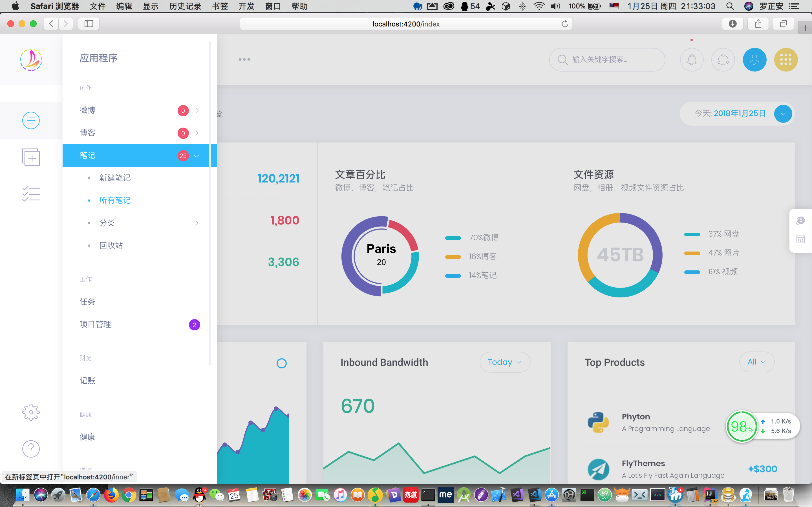Open the 项目管理 link

tap(95, 324)
